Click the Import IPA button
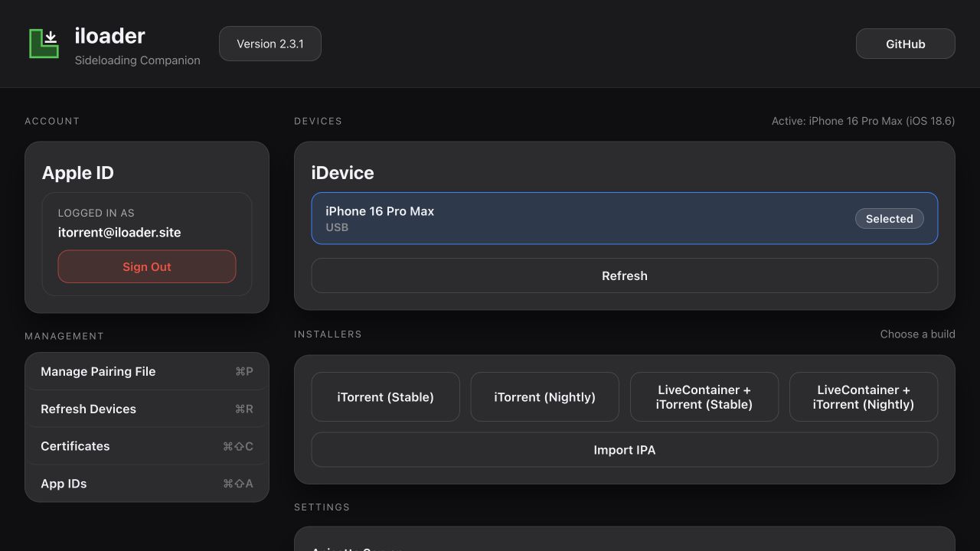This screenshot has height=551, width=980. point(624,450)
